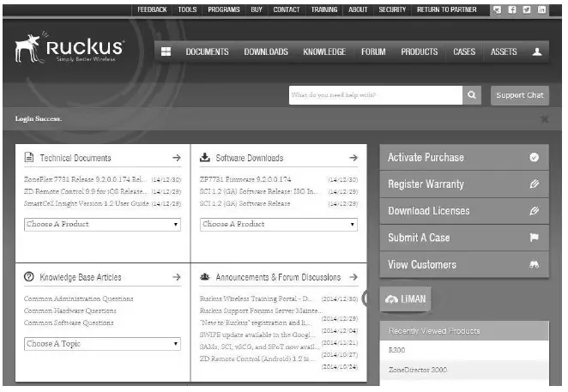
Task: Click the search magnifier button
Action: tap(472, 95)
